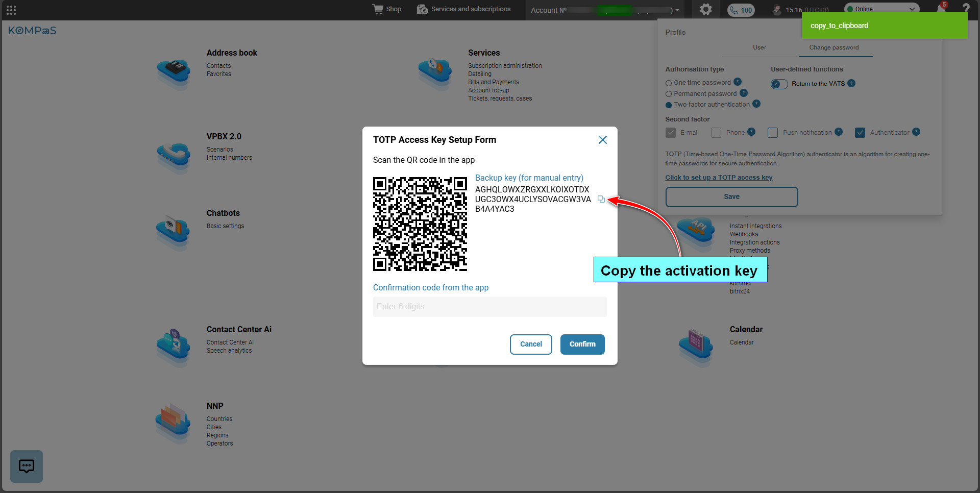Click the Kompas logo
Image resolution: width=980 pixels, height=493 pixels.
32,31
